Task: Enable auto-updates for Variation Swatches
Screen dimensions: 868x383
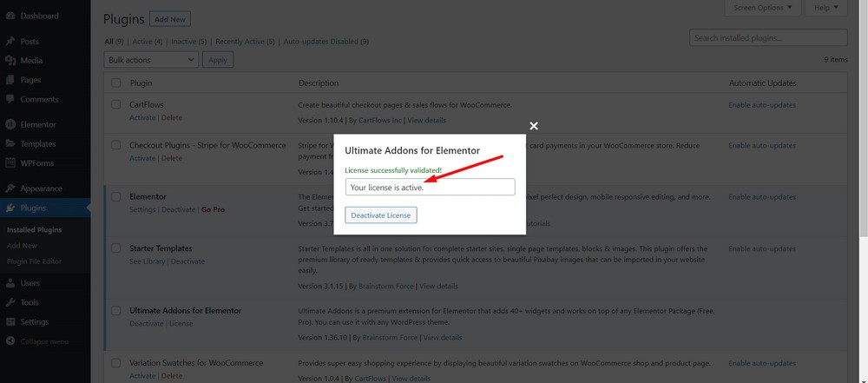Action: click(x=762, y=364)
